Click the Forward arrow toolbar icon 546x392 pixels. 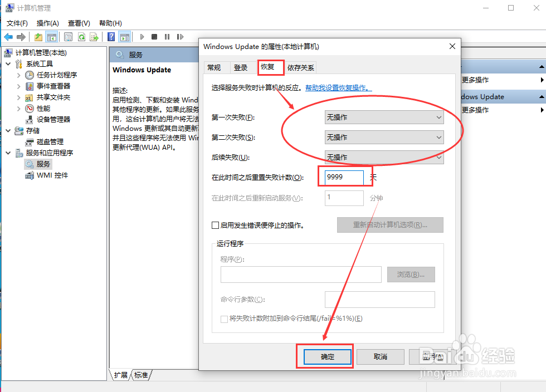(21, 37)
